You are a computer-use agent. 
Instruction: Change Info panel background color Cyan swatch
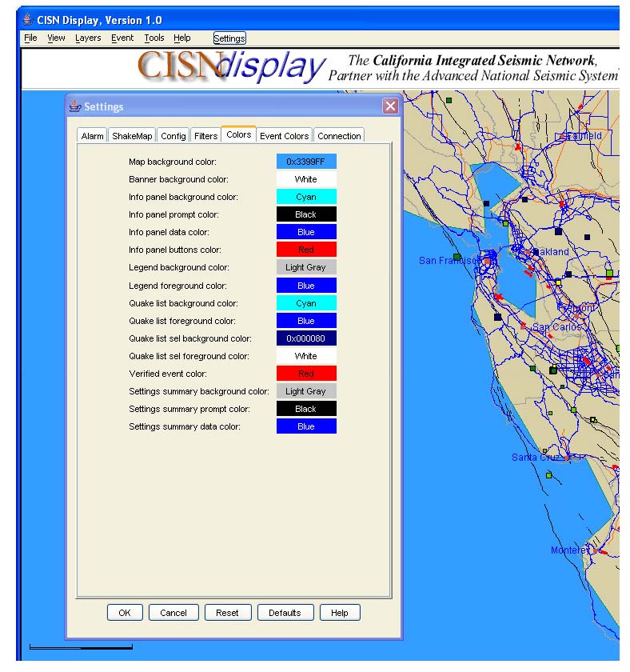(306, 197)
